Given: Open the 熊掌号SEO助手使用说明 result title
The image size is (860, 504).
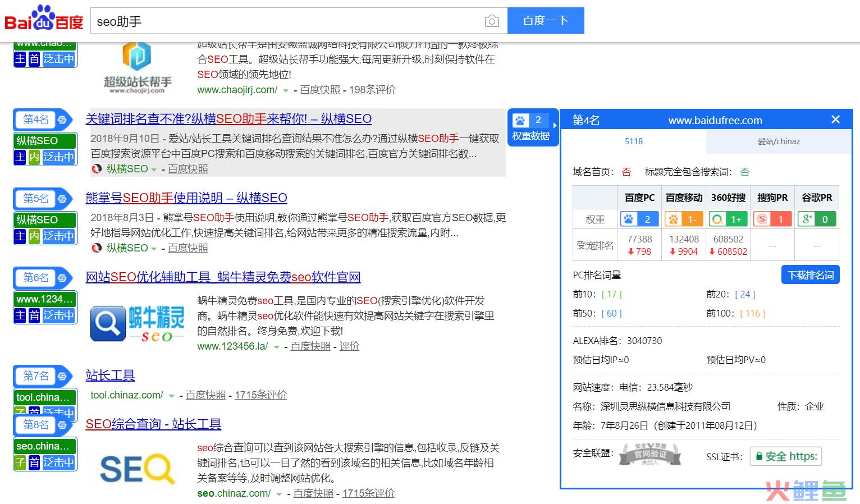Looking at the screenshot, I should click(186, 198).
